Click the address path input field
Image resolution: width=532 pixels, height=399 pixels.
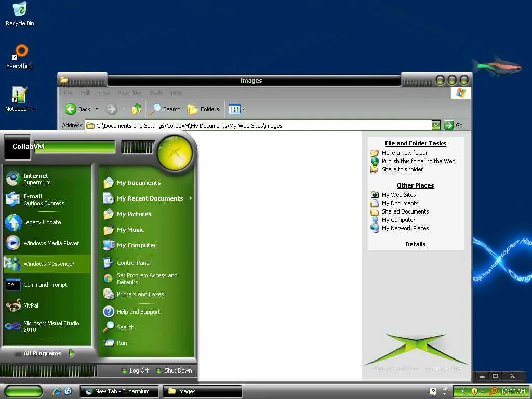tap(258, 126)
